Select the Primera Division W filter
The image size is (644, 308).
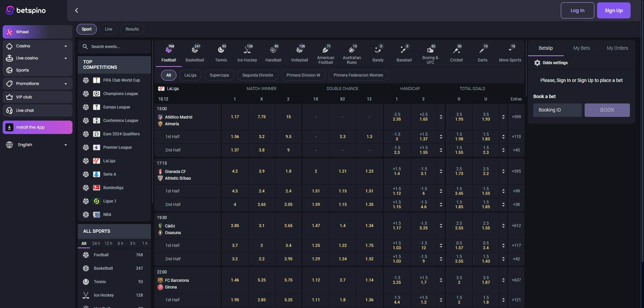point(303,75)
